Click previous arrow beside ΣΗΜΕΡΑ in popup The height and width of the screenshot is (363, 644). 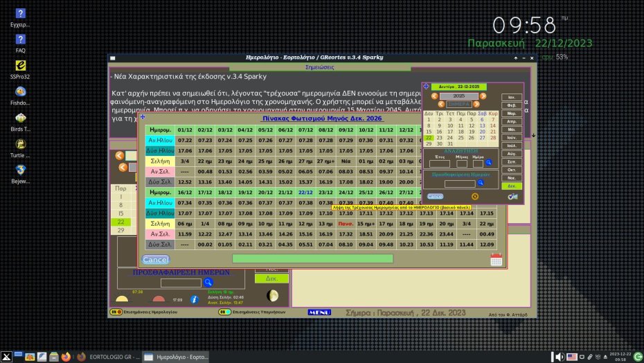tap(441, 105)
